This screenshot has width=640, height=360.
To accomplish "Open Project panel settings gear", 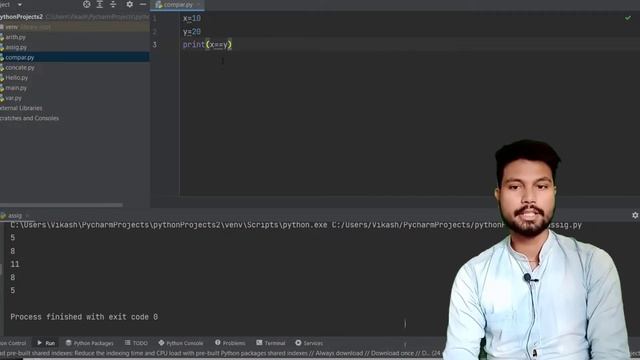I will [x=129, y=4].
